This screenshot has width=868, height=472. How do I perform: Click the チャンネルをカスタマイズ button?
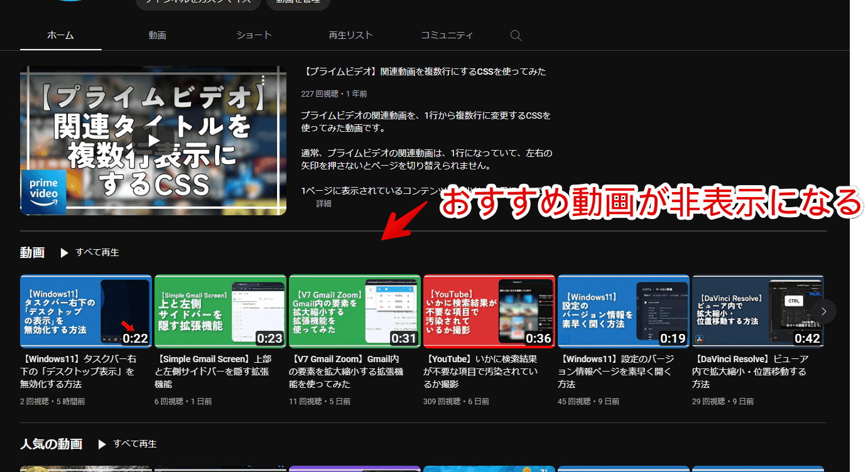(x=198, y=3)
